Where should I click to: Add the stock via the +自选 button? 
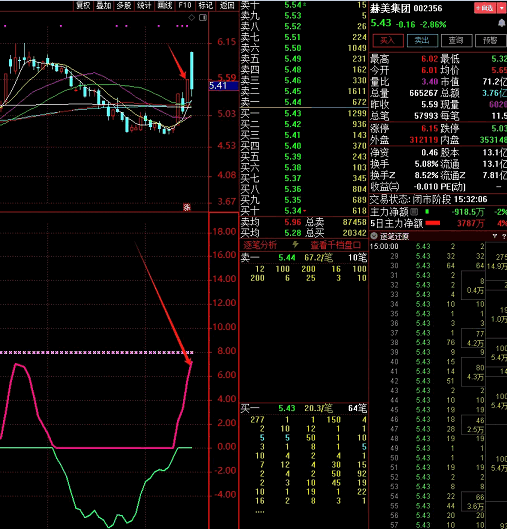pyautogui.click(x=485, y=8)
